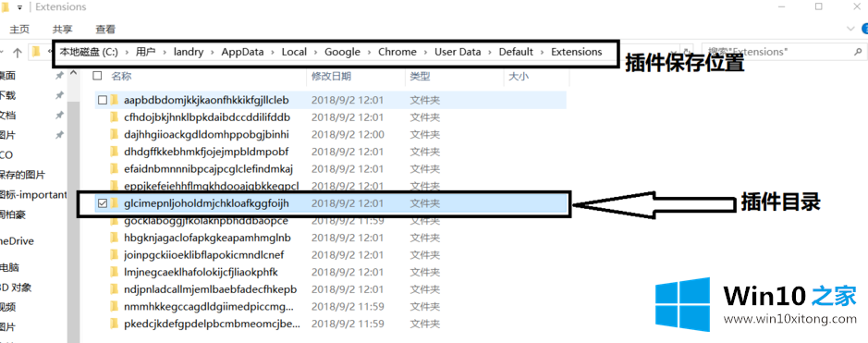Click 用户 breadcrumb in address bar

145,52
